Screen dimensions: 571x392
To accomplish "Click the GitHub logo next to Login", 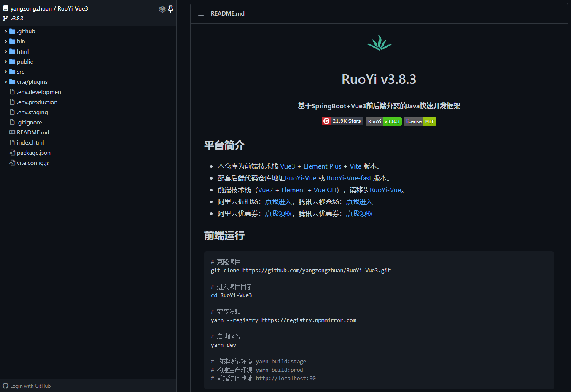I will 5,386.
